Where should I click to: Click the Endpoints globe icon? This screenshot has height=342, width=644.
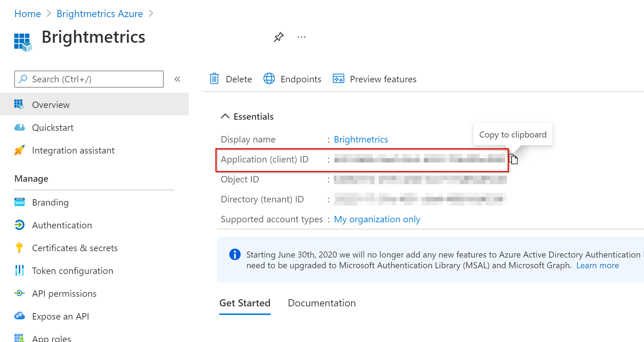pos(269,78)
